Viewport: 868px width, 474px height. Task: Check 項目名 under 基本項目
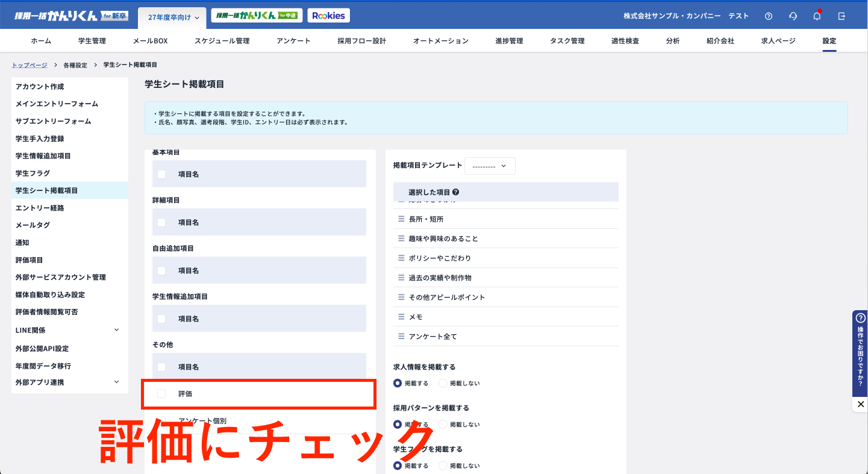coord(161,173)
